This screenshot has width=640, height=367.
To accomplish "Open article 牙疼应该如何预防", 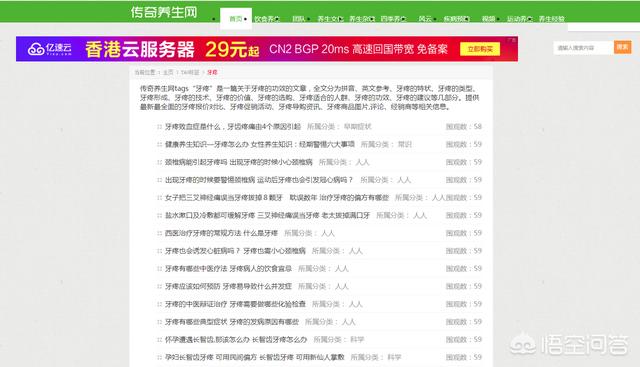I will pos(228,286).
